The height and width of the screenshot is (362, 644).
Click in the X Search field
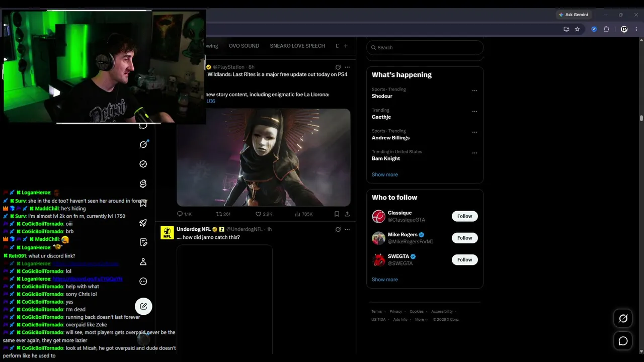(x=425, y=47)
